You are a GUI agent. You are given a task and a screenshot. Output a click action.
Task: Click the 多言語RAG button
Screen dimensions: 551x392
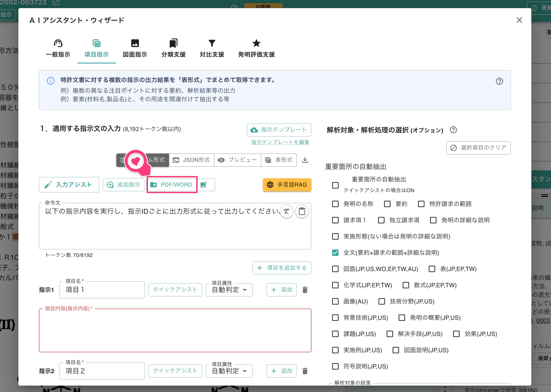287,185
